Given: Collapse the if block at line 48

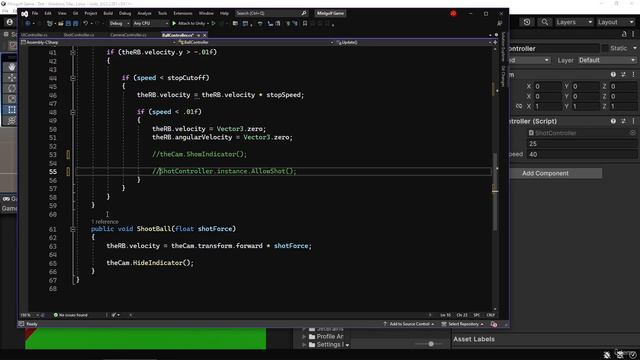Looking at the screenshot, I should coord(73,112).
